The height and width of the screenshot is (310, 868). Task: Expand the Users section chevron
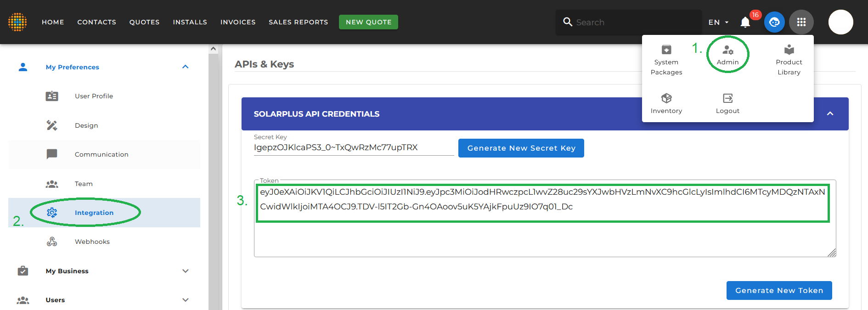point(186,300)
